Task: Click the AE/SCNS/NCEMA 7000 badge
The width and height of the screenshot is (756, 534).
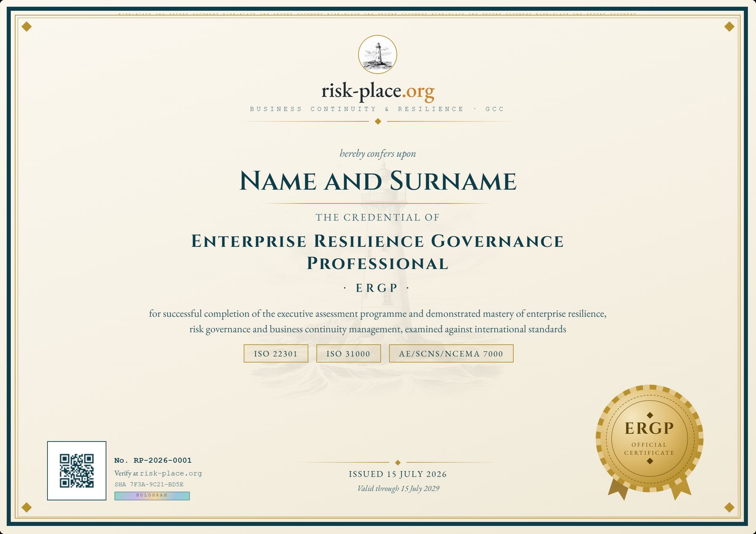Action: click(x=451, y=354)
